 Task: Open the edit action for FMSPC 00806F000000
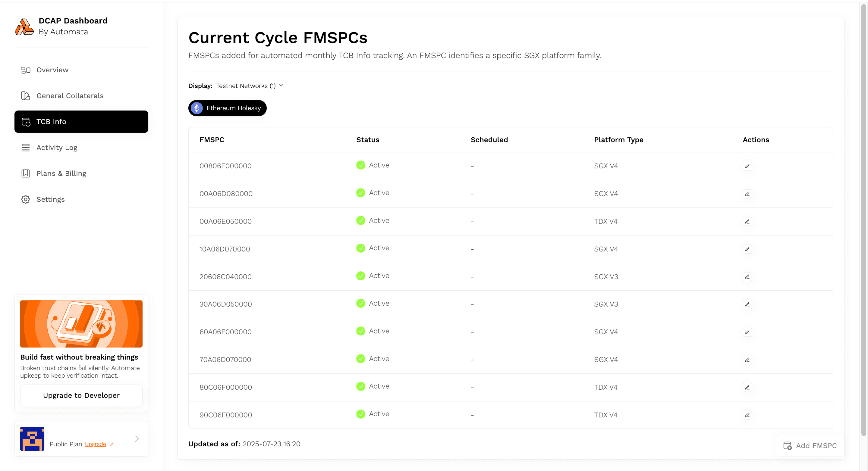(747, 166)
